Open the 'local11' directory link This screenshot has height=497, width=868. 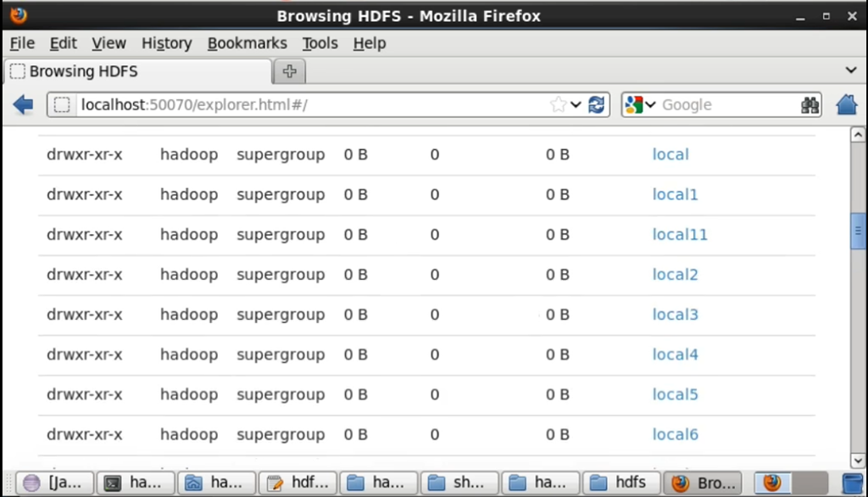680,234
